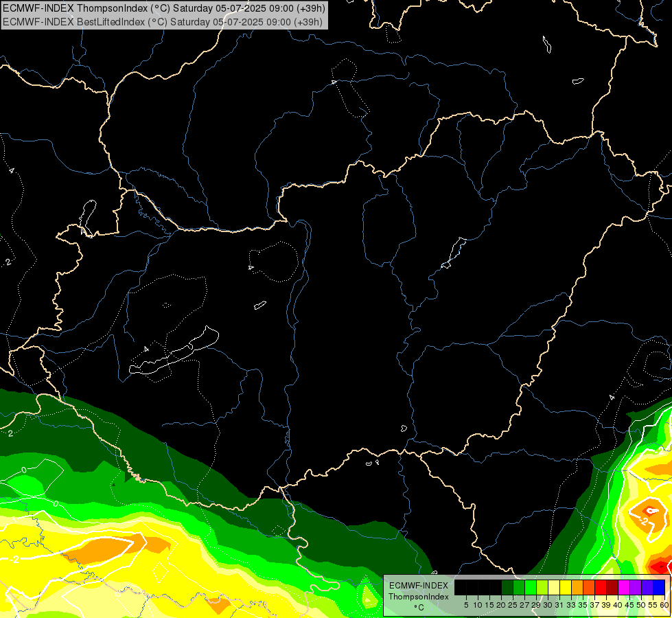The width and height of the screenshot is (672, 618).
Task: Pick the orange 33–35 legend swatch
Action: coord(577,588)
